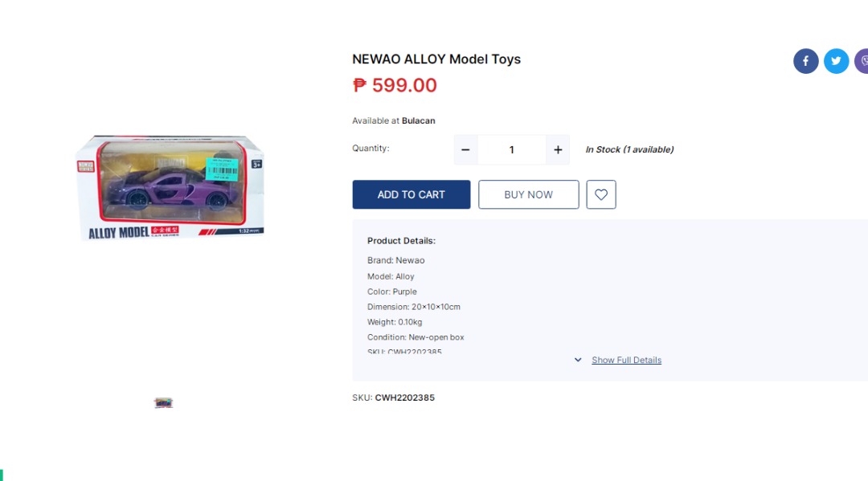Share product on Twitter
868x481 pixels.
coord(836,61)
